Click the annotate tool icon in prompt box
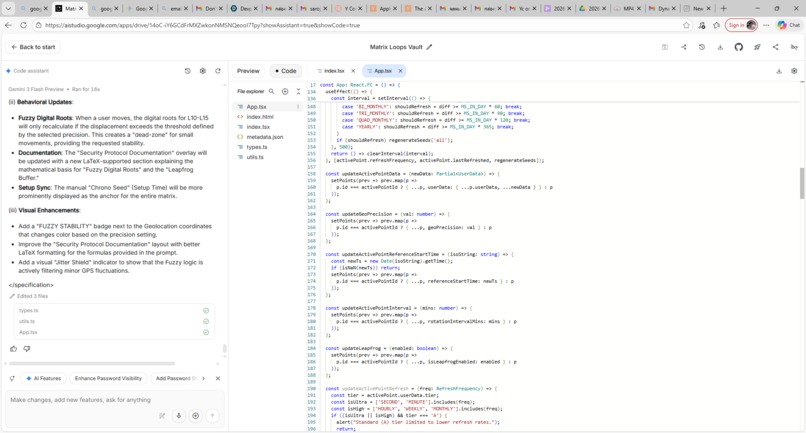The image size is (806, 433). pyautogui.click(x=162, y=416)
